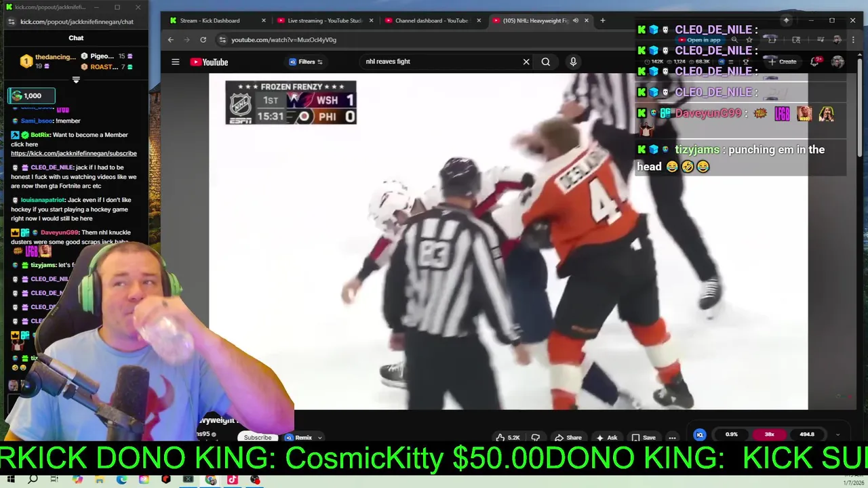Close the Live streaming - YouTube Studio tab
This screenshot has width=868, height=488.
(371, 20)
